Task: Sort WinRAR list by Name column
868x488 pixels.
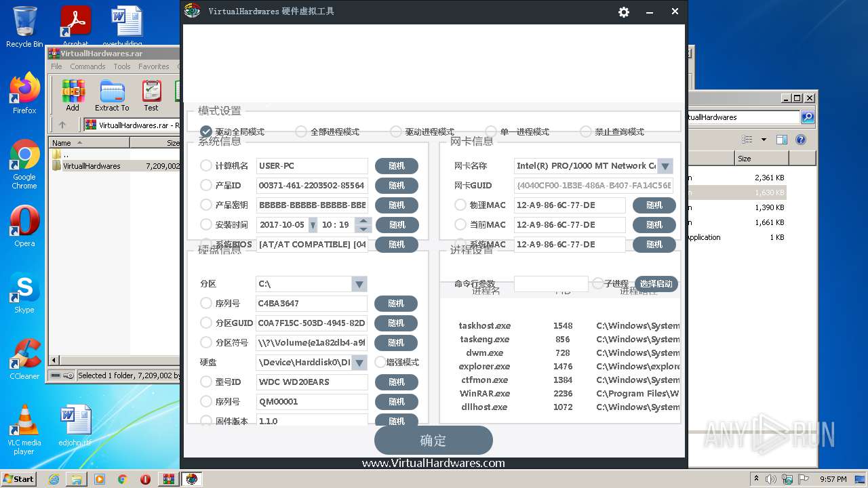Action: [90, 143]
